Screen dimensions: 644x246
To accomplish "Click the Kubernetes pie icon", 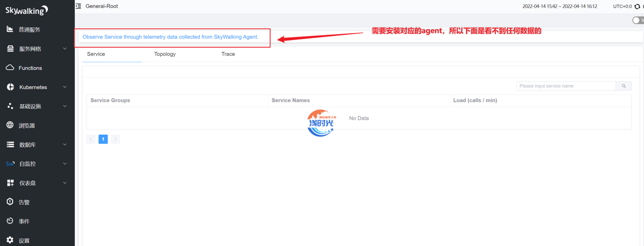I will coord(10,87).
